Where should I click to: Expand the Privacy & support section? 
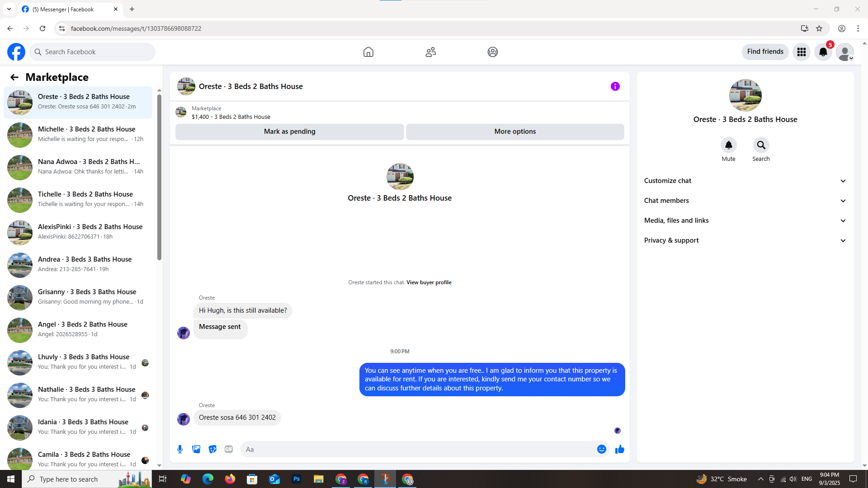745,240
